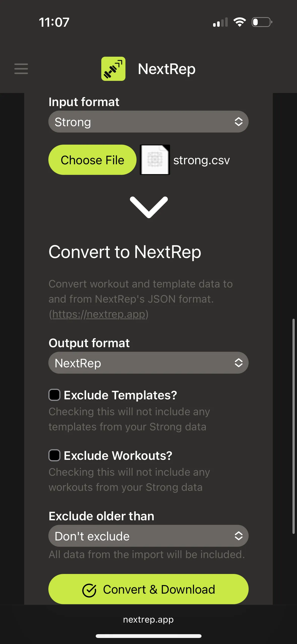Image resolution: width=297 pixels, height=644 pixels.
Task: Open the hamburger menu
Action: (x=21, y=69)
